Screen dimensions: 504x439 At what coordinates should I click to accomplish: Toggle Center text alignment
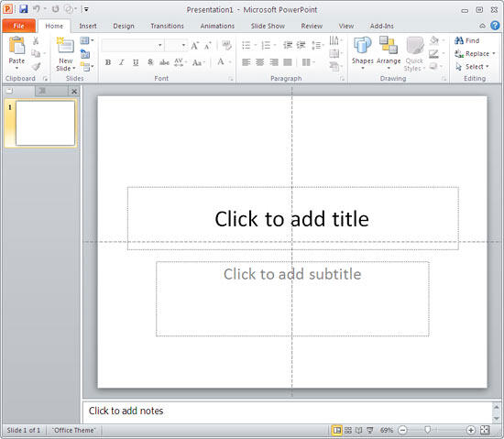pos(259,62)
